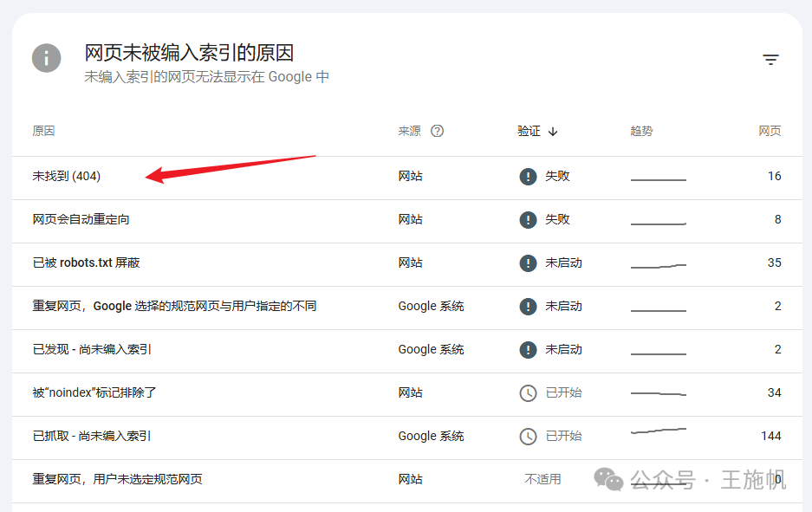Sort by 原因 column header
Screen dimensions: 812x512
coord(43,131)
